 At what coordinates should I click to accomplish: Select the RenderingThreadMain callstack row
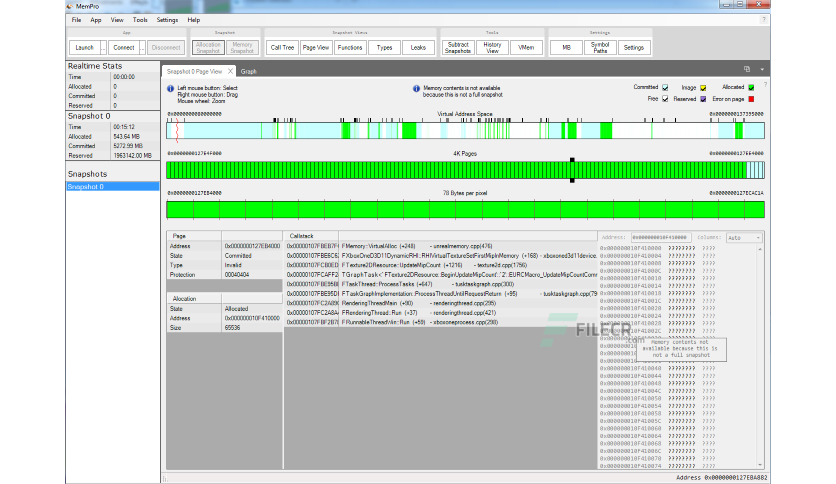pos(441,303)
